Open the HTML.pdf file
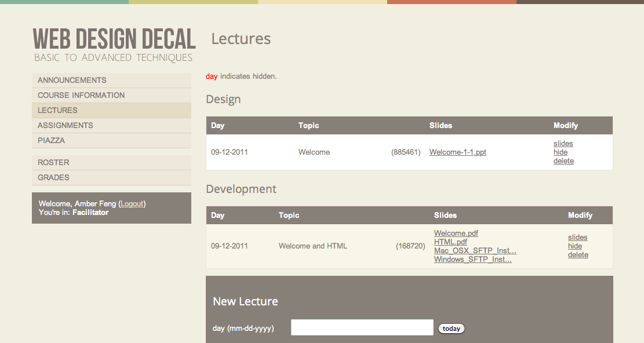The height and width of the screenshot is (343, 644). [x=450, y=242]
